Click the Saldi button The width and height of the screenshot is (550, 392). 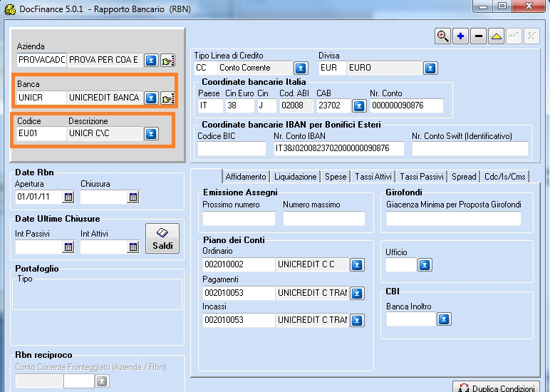tap(162, 238)
